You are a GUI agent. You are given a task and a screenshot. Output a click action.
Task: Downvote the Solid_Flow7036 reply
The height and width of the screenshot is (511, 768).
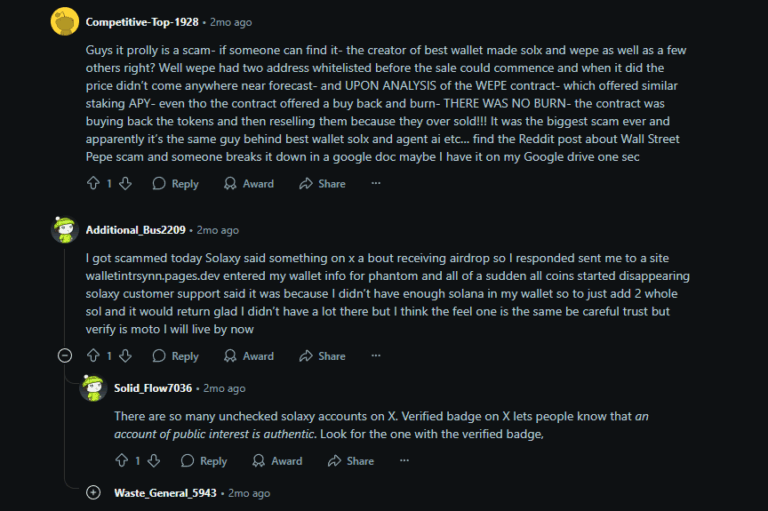154,461
